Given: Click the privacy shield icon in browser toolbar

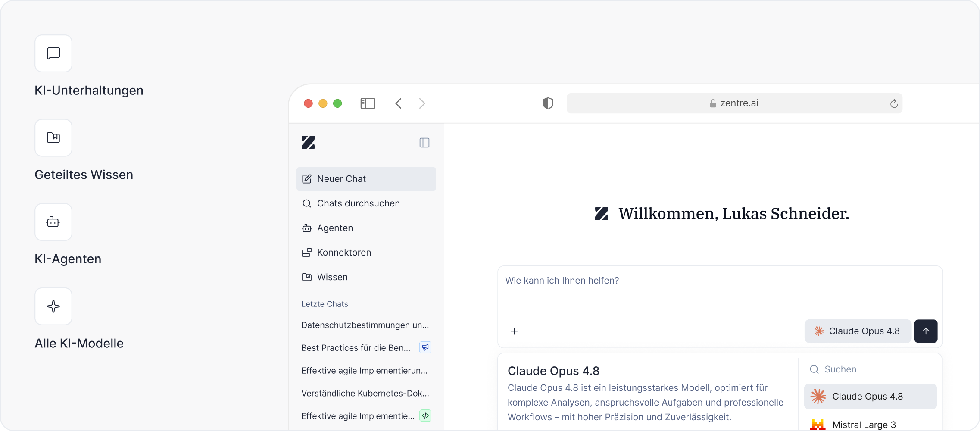Looking at the screenshot, I should 548,103.
